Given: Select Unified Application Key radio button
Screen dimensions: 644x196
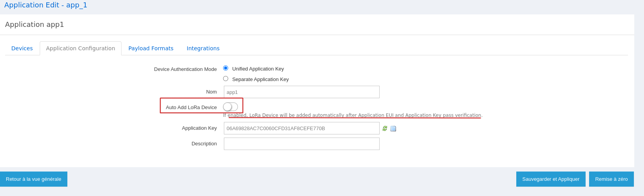Looking at the screenshot, I should tap(225, 68).
